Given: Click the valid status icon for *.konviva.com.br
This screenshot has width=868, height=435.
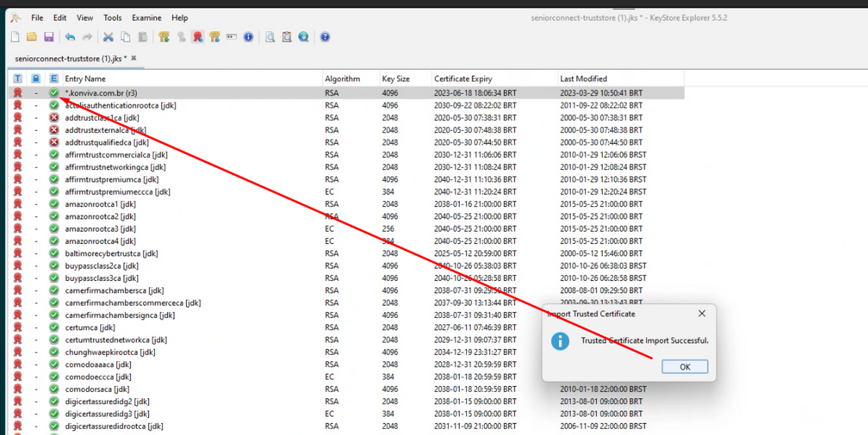Looking at the screenshot, I should (x=54, y=93).
